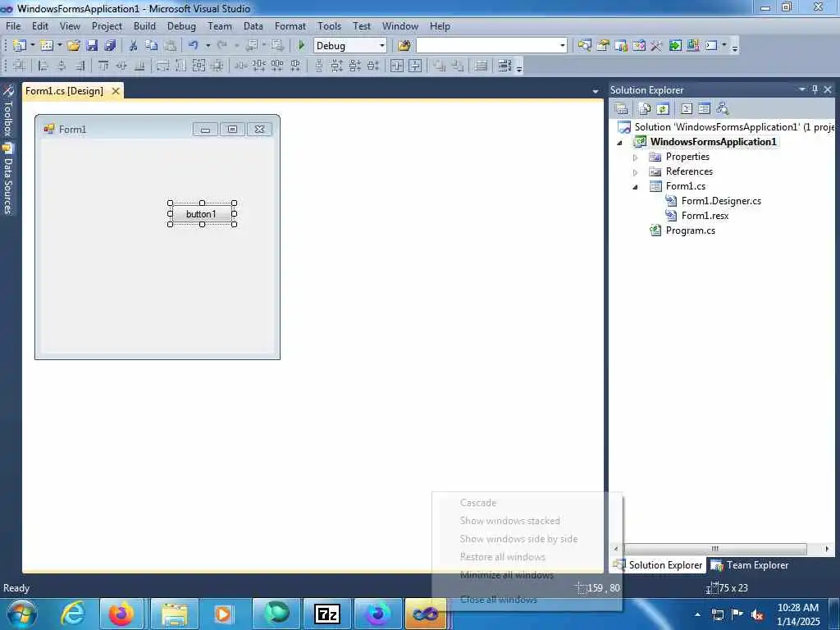Screen dimensions: 840x630
Task: Open the Undo history dropdown arrow
Action: [208, 46]
